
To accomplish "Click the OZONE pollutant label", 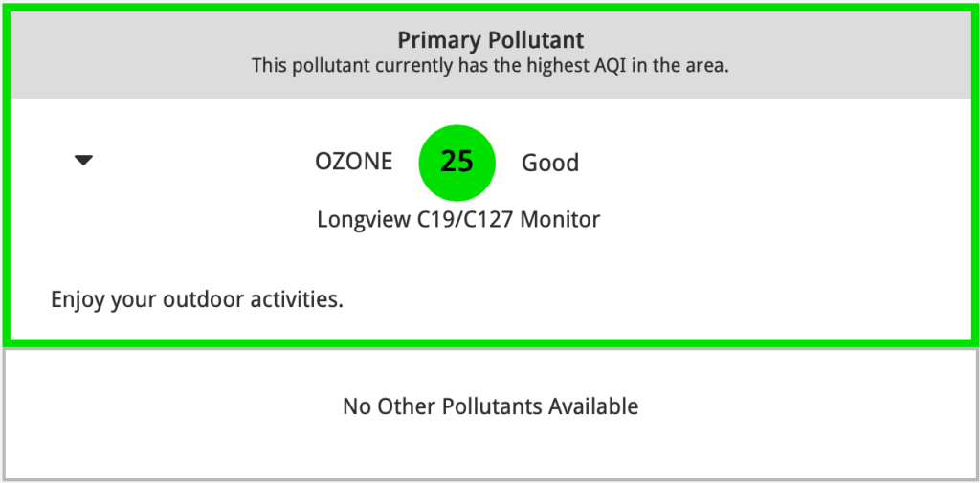I will pyautogui.click(x=354, y=162).
